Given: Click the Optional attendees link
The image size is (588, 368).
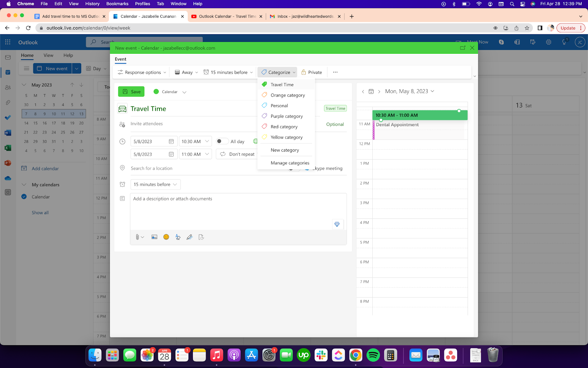Looking at the screenshot, I should 335,124.
